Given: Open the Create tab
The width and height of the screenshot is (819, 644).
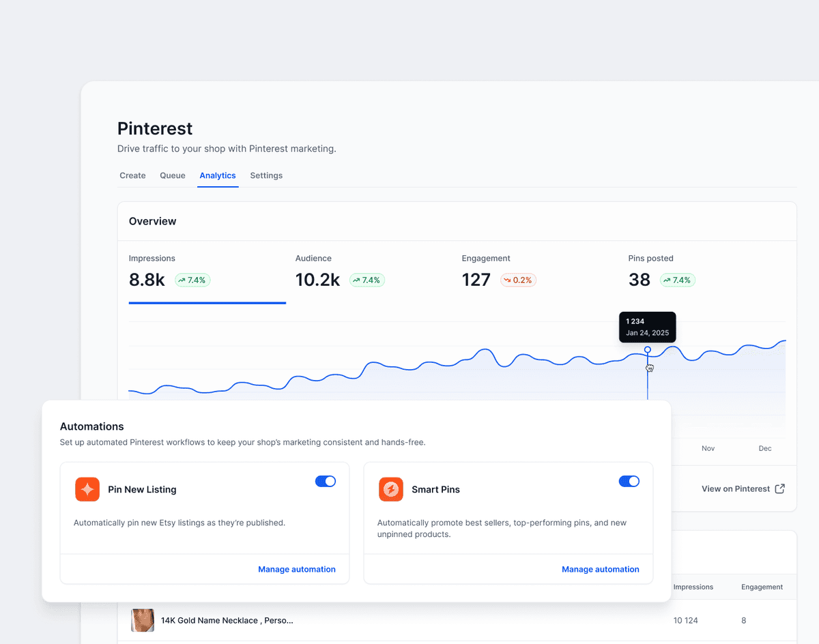Looking at the screenshot, I should (132, 175).
